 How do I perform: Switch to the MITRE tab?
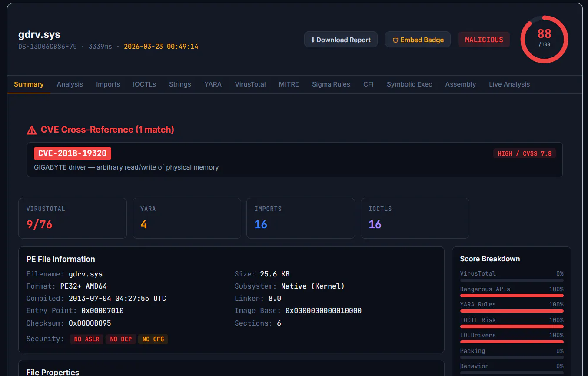coord(289,84)
